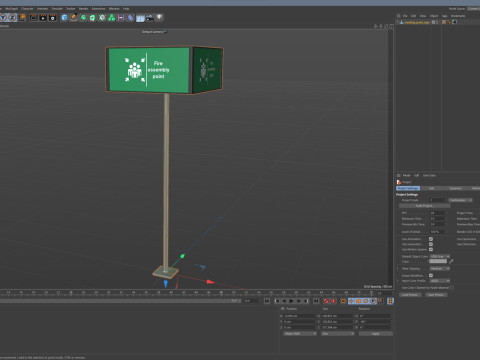Open the Help menu
The height and width of the screenshot is (360, 480).
click(126, 9)
